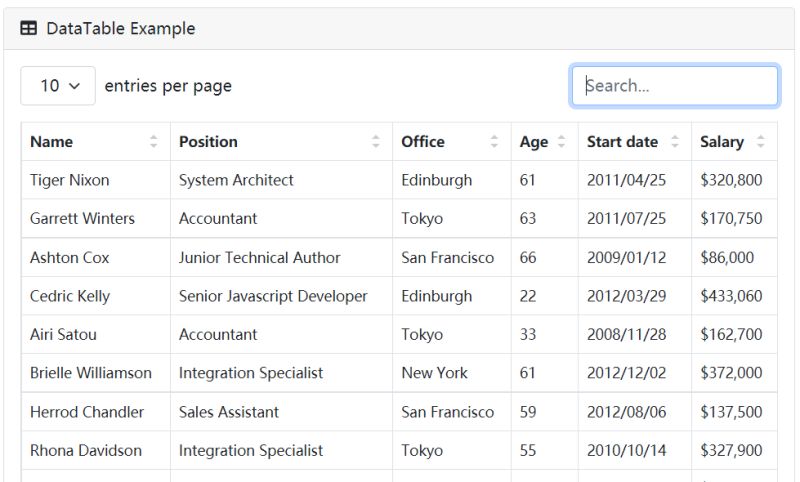Viewport: 800px width, 482px height.
Task: Click the Junior Technical Author cell
Action: point(259,258)
